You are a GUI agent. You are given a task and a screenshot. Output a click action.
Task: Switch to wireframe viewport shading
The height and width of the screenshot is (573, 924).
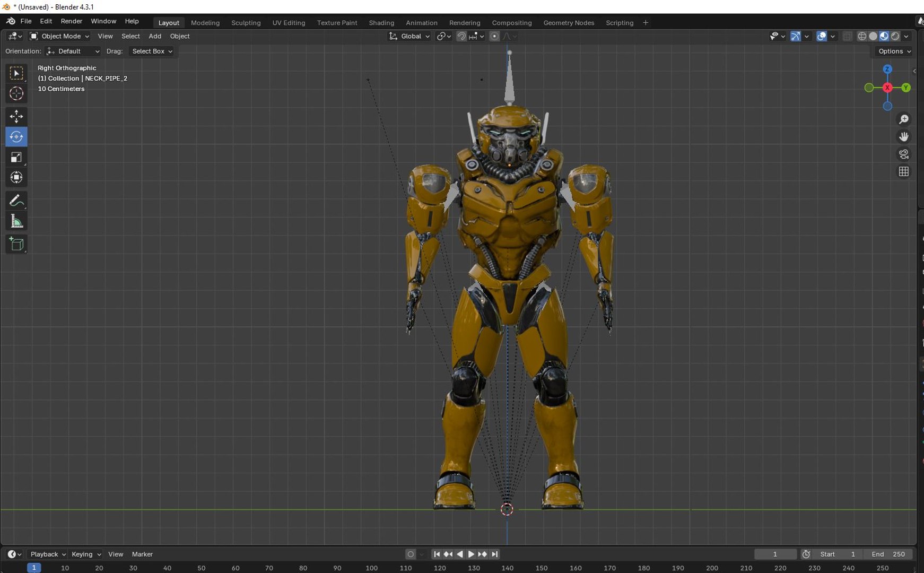(862, 36)
